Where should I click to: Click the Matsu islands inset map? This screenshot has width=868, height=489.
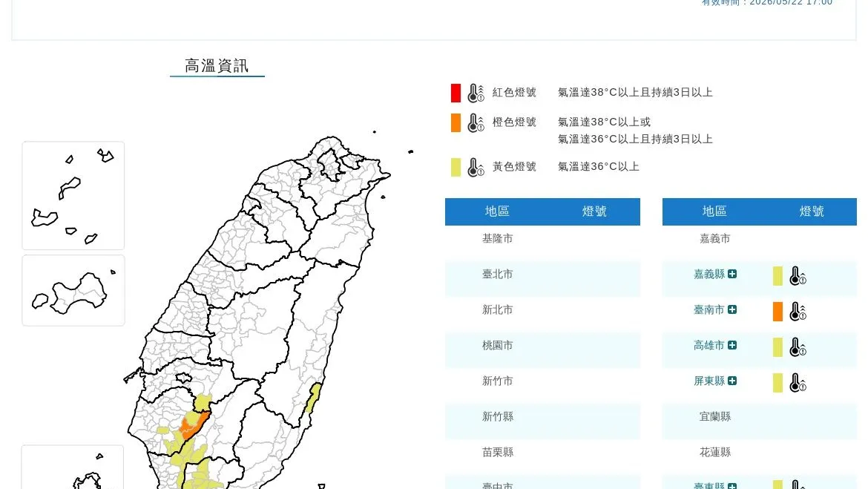[x=73, y=195]
